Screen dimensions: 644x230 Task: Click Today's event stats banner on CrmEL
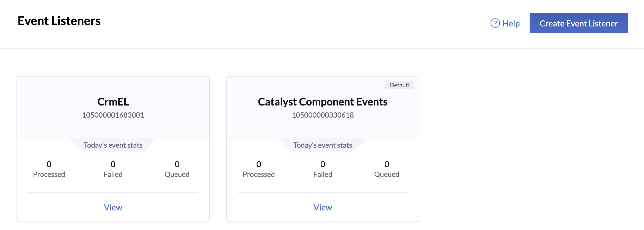tap(113, 145)
